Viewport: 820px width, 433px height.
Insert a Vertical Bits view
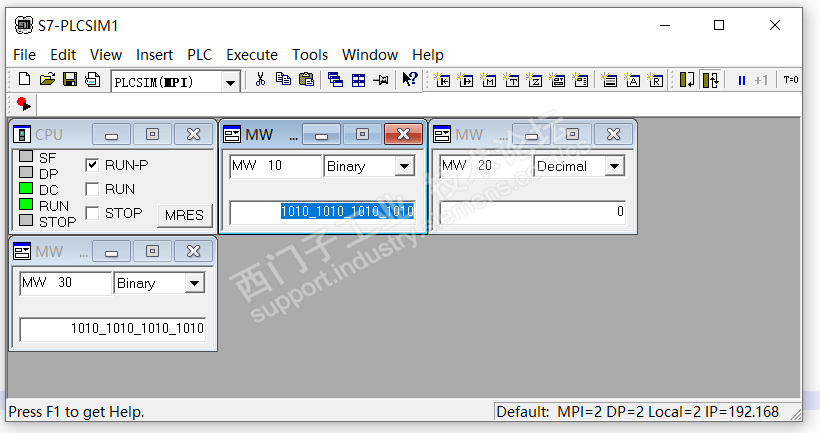pos(580,80)
